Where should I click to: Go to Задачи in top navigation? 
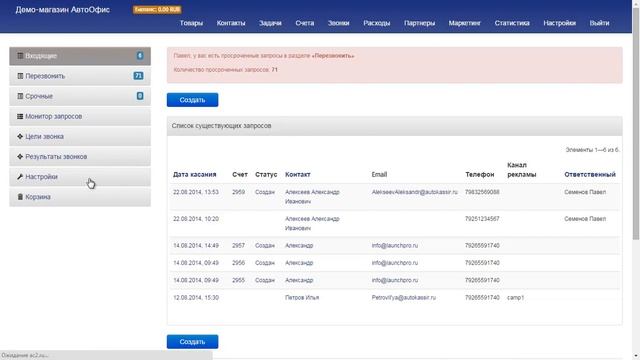click(x=270, y=23)
